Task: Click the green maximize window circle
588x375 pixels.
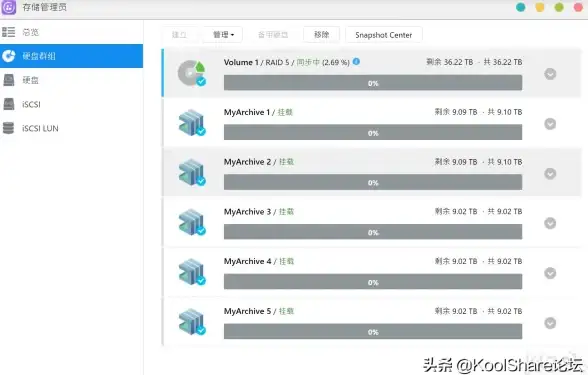Action: click(559, 7)
